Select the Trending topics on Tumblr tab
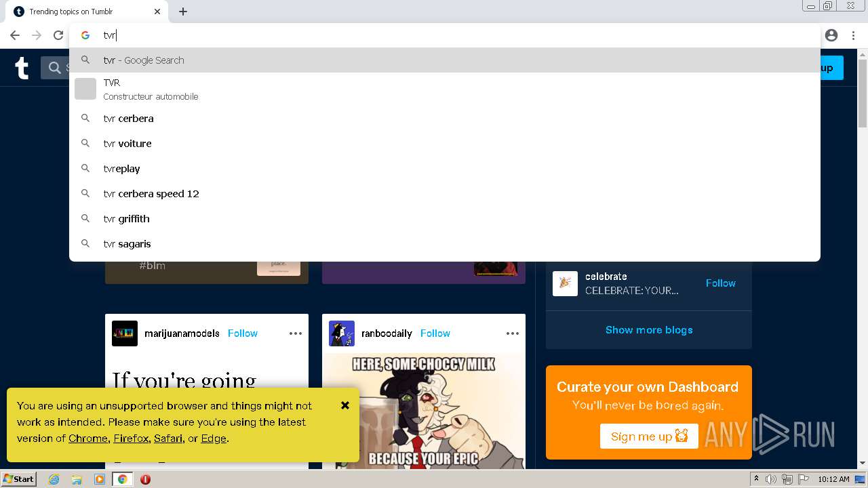Viewport: 868px width, 488px height. 88,12
